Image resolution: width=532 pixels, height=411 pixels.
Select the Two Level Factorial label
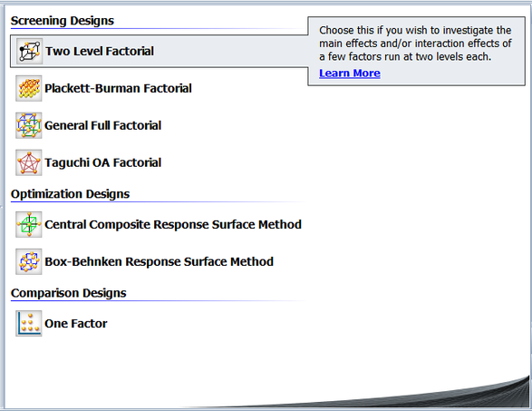(100, 52)
